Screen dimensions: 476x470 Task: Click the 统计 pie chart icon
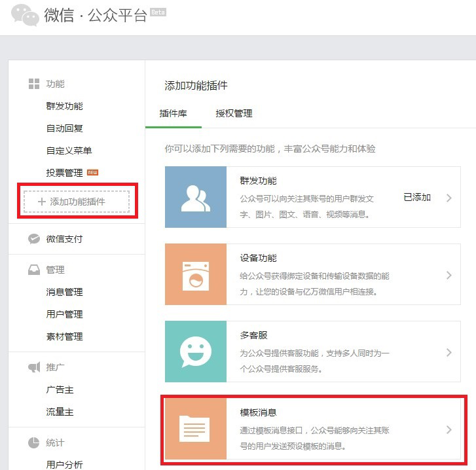33,443
